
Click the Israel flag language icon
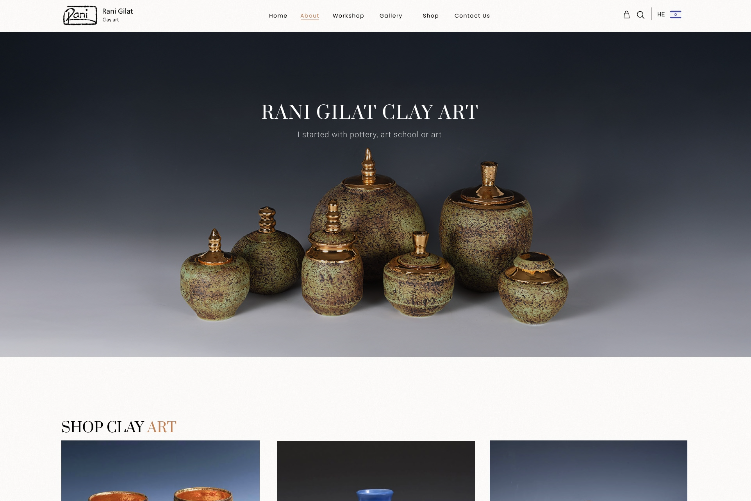[675, 14]
